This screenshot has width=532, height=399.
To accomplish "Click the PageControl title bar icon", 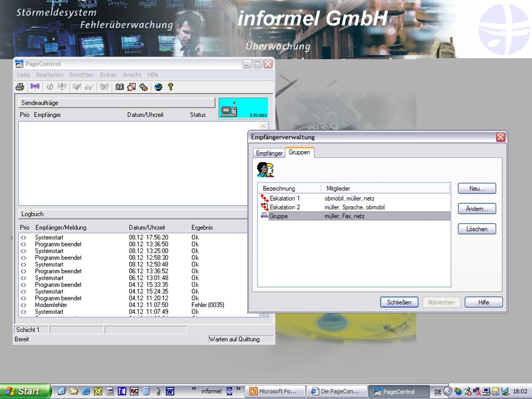I will (19, 64).
